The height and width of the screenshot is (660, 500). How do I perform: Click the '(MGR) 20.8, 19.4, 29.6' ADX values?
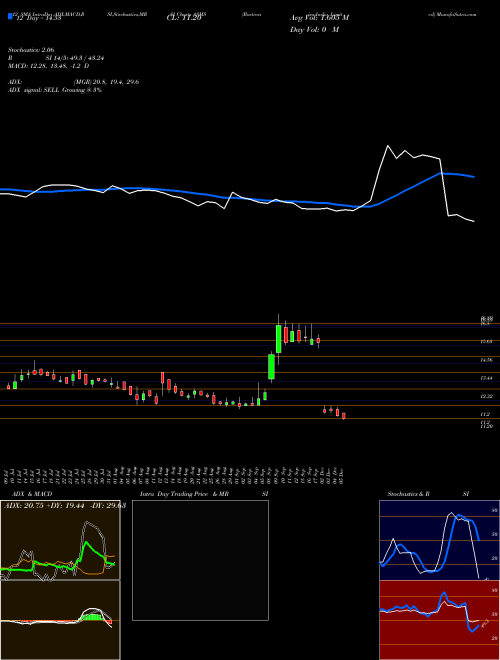click(106, 82)
